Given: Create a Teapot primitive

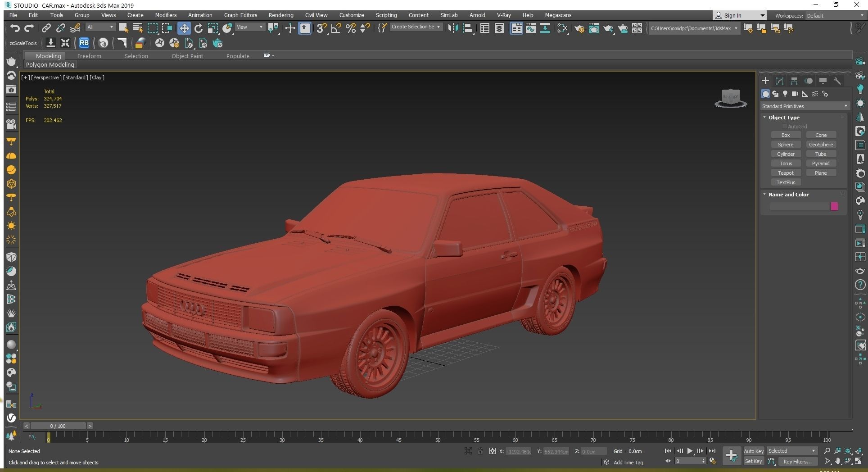Looking at the screenshot, I should 786,173.
